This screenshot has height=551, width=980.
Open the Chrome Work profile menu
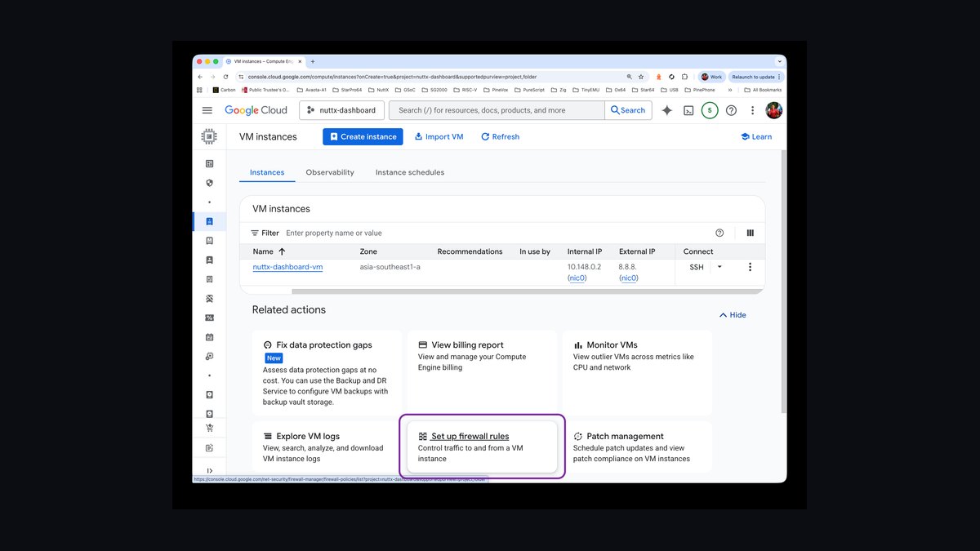711,77
